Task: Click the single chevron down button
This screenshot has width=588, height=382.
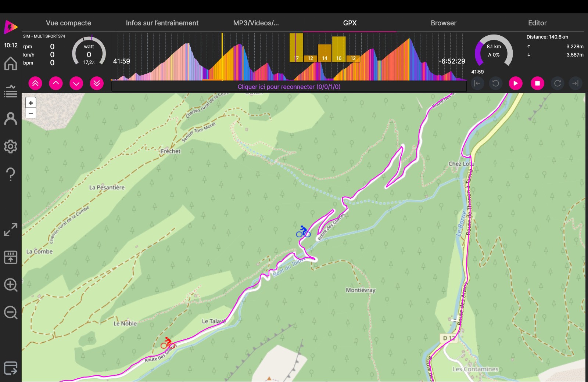Action: (76, 83)
